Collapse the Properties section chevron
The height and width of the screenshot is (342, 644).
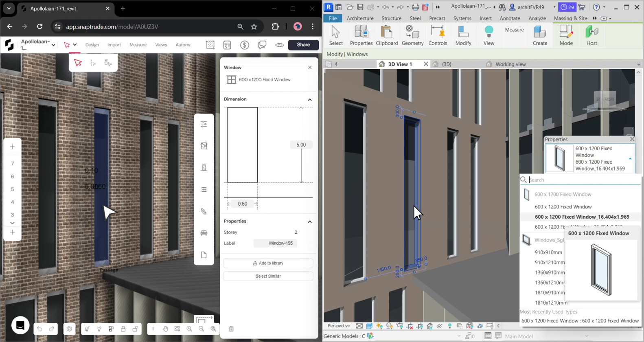point(309,221)
